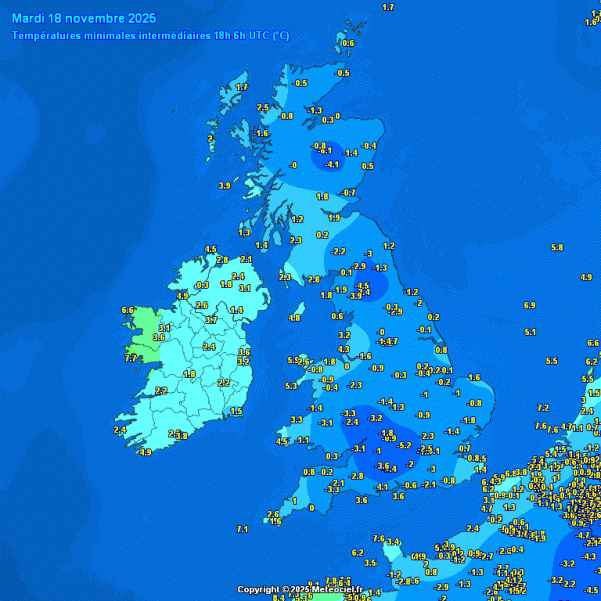Screen dimensions: 601x601
Task: Select the -4.5 reading in southern Scotland
Action: [x=363, y=286]
